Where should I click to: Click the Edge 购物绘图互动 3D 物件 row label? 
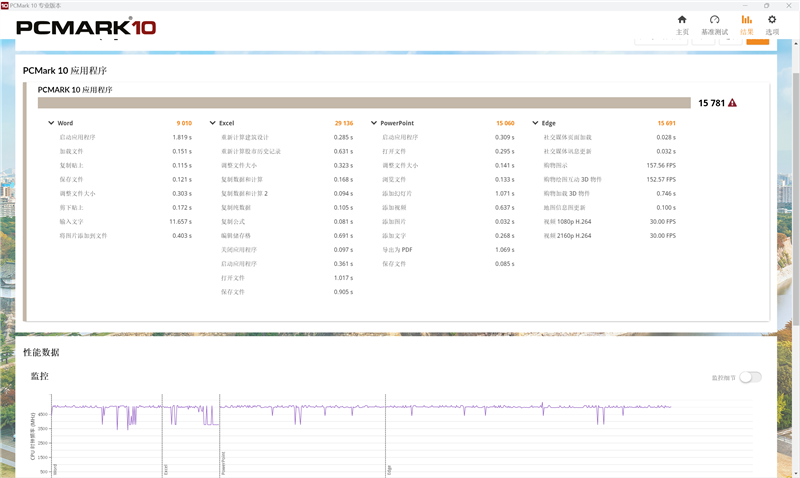[x=572, y=180]
